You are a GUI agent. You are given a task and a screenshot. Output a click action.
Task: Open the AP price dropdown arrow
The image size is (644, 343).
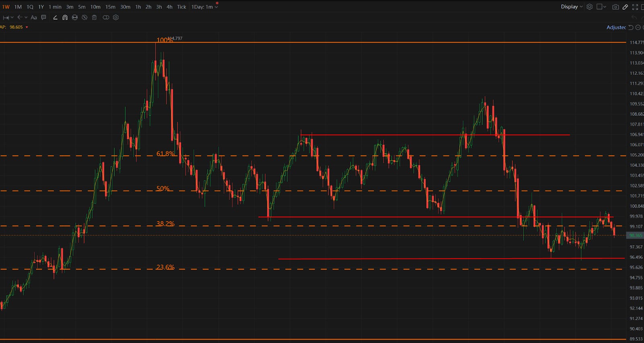(27, 27)
